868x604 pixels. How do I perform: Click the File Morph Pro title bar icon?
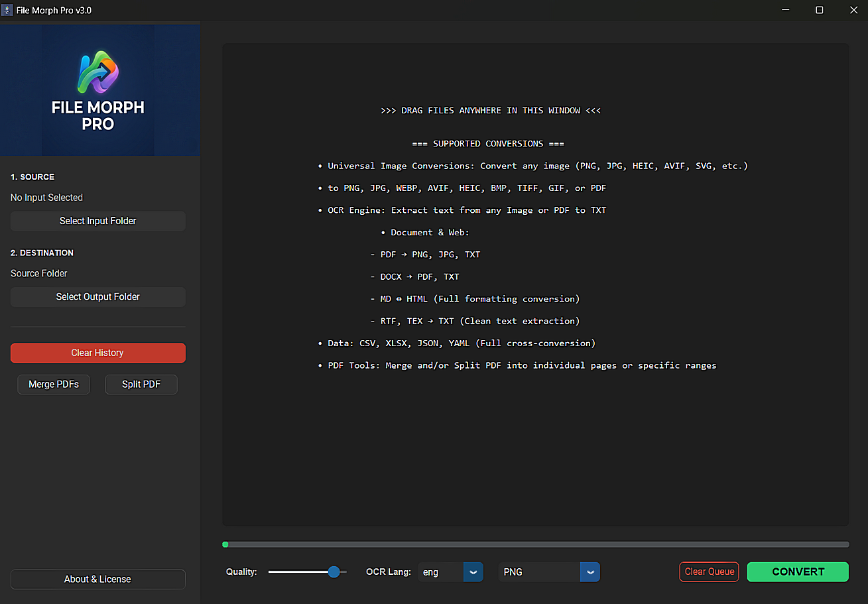tap(7, 10)
